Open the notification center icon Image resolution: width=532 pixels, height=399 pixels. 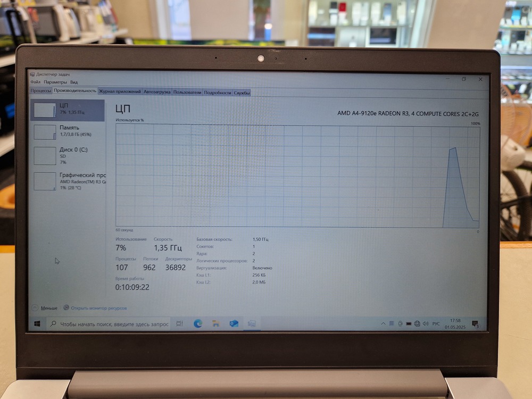[x=475, y=324]
